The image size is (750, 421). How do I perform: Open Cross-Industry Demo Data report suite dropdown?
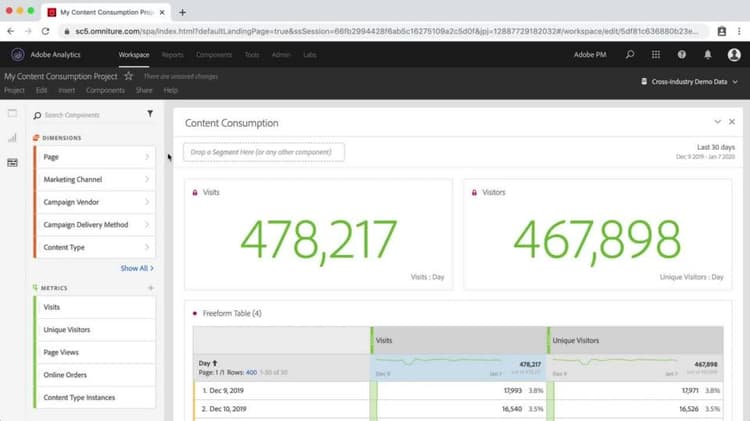point(689,82)
